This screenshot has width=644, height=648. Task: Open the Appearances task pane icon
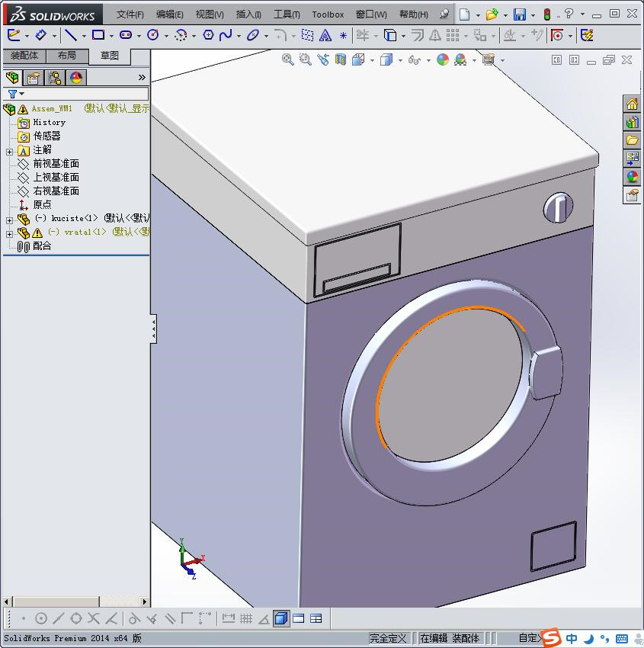(632, 177)
